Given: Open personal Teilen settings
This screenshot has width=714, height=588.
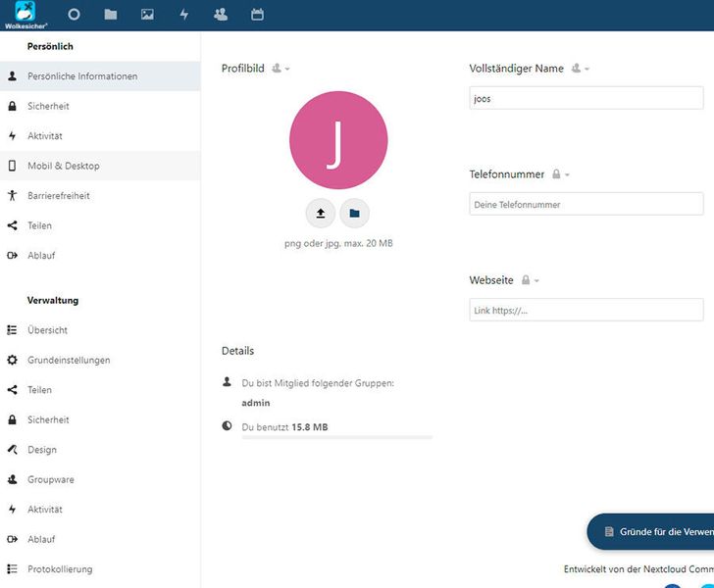Looking at the screenshot, I should 100,225.
